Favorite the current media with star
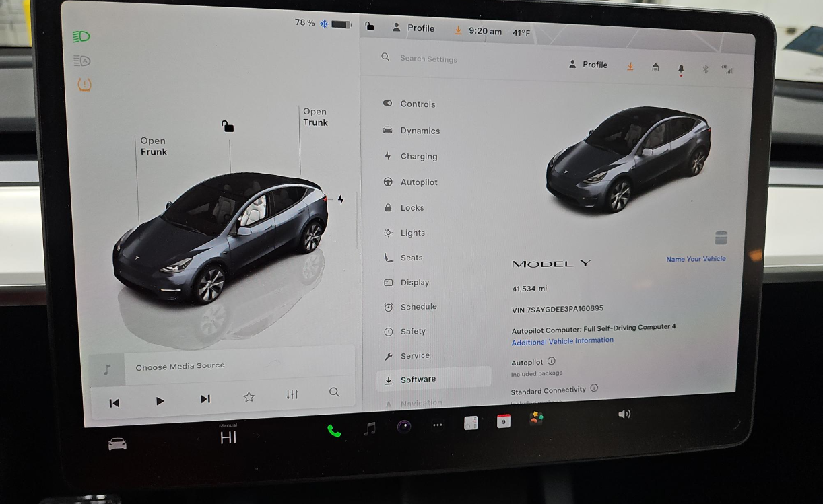This screenshot has height=504, width=823. (249, 397)
